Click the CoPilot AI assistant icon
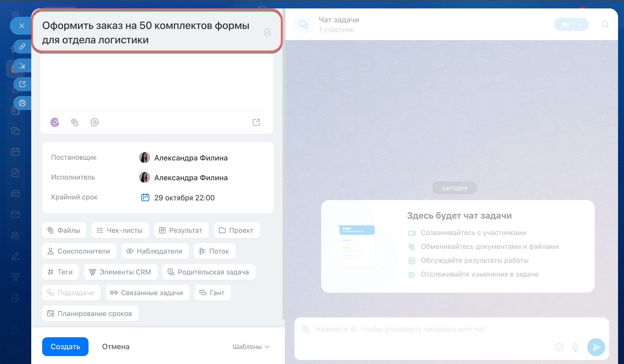 55,122
